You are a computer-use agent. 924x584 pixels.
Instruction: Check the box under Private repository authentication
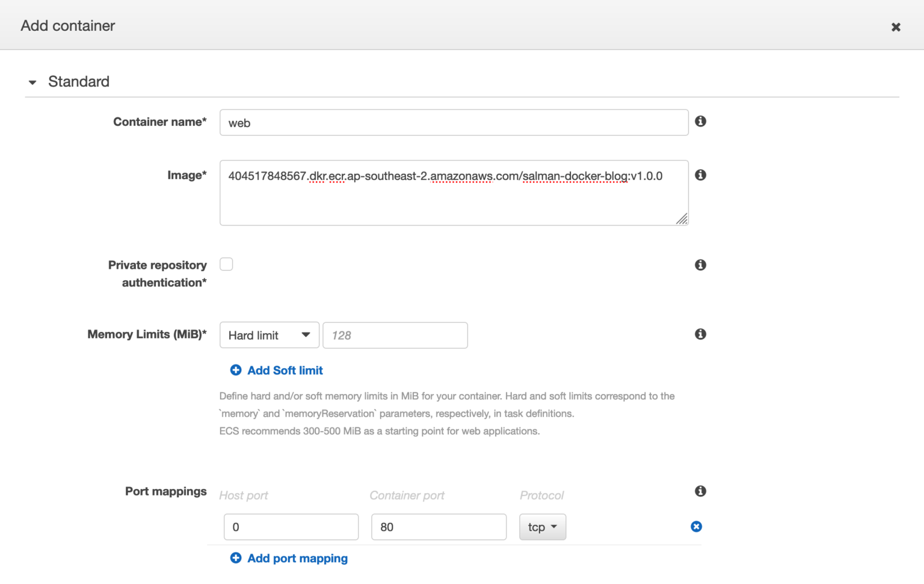pos(226,263)
